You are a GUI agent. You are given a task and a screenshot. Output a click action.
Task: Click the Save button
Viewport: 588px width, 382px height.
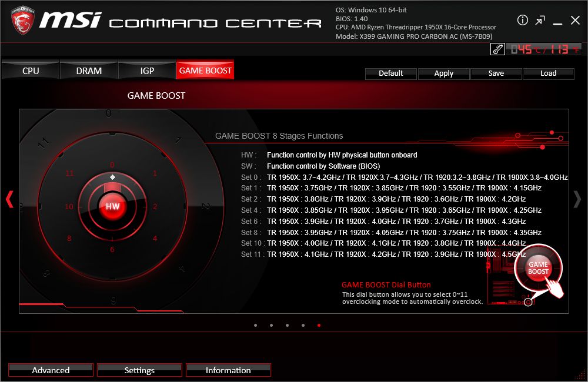pos(496,73)
